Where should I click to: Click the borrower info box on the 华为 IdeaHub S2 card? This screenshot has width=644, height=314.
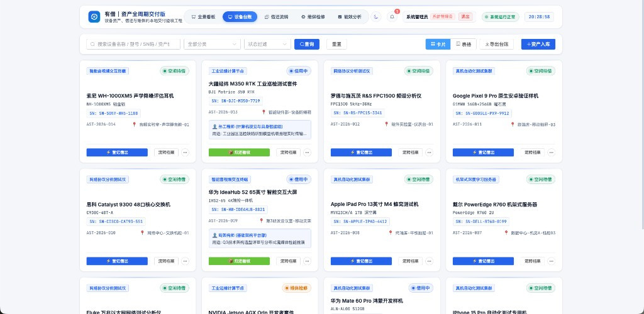(260, 238)
